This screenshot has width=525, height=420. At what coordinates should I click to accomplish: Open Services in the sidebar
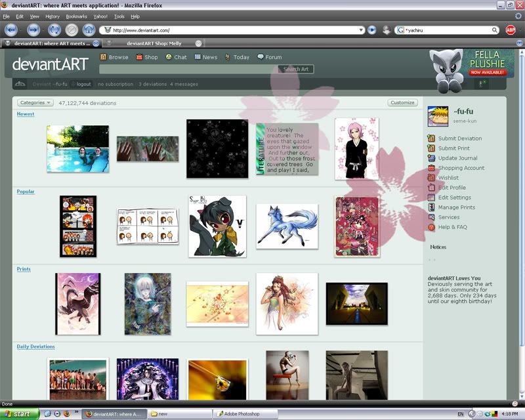tap(444, 217)
